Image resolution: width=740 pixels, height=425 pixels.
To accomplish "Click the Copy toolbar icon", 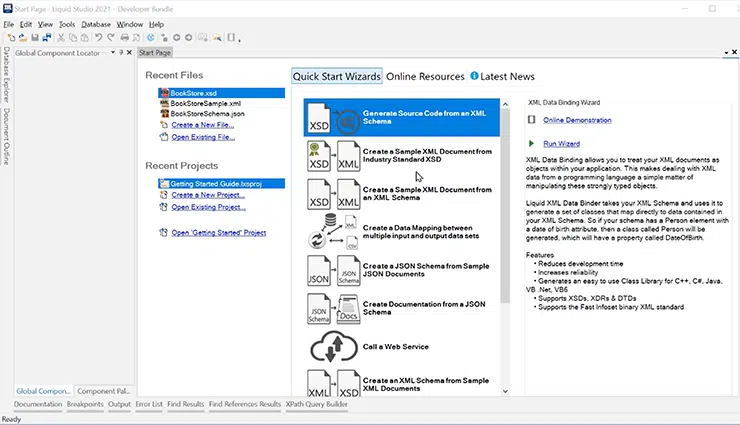I will (73, 38).
